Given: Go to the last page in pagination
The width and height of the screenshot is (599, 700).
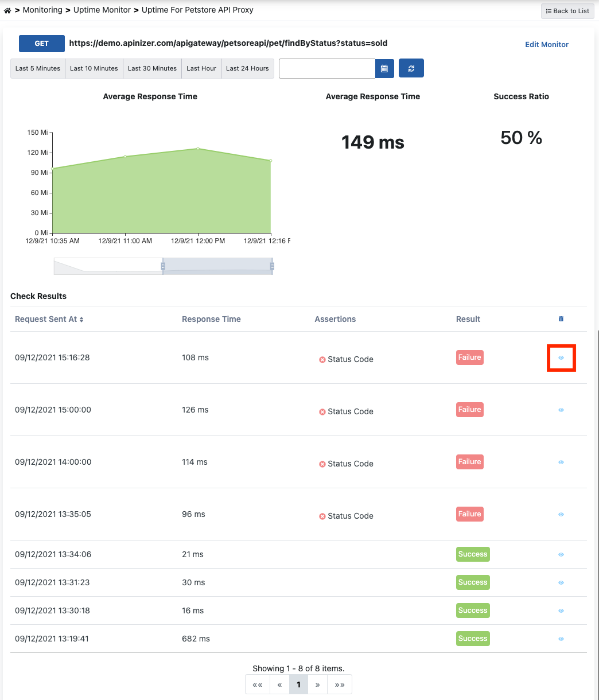Looking at the screenshot, I should tap(340, 685).
